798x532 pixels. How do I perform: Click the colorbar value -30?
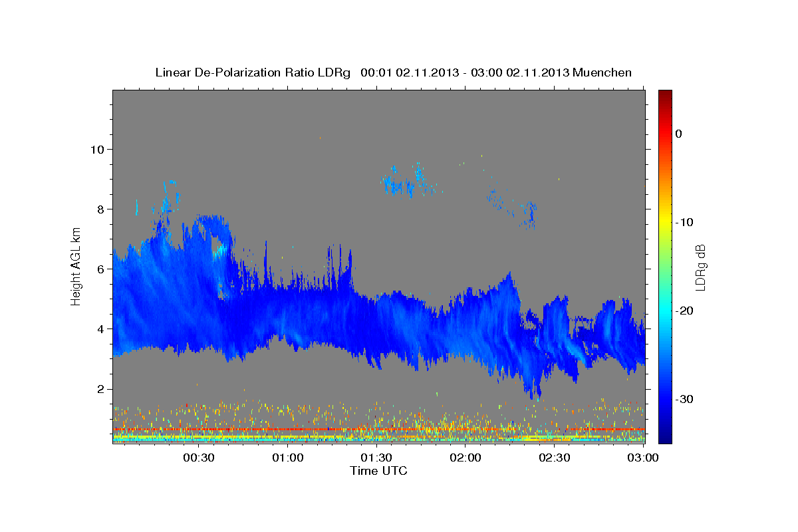point(685,399)
